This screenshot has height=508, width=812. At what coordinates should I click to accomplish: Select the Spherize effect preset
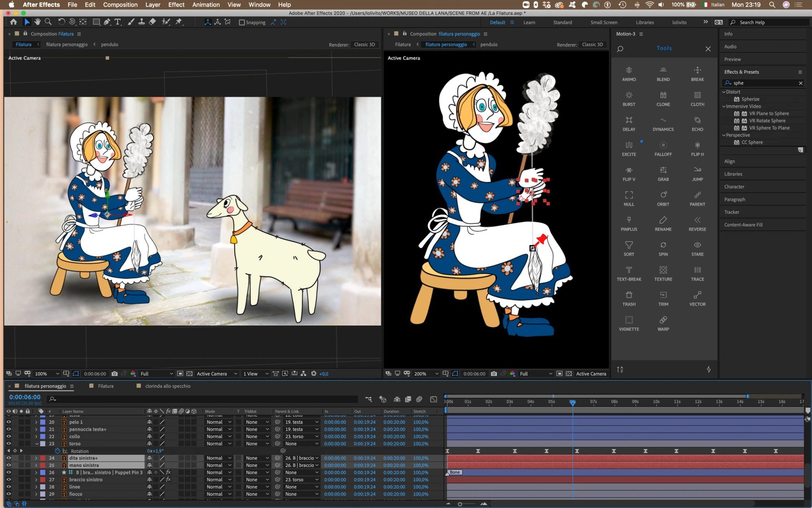750,99
